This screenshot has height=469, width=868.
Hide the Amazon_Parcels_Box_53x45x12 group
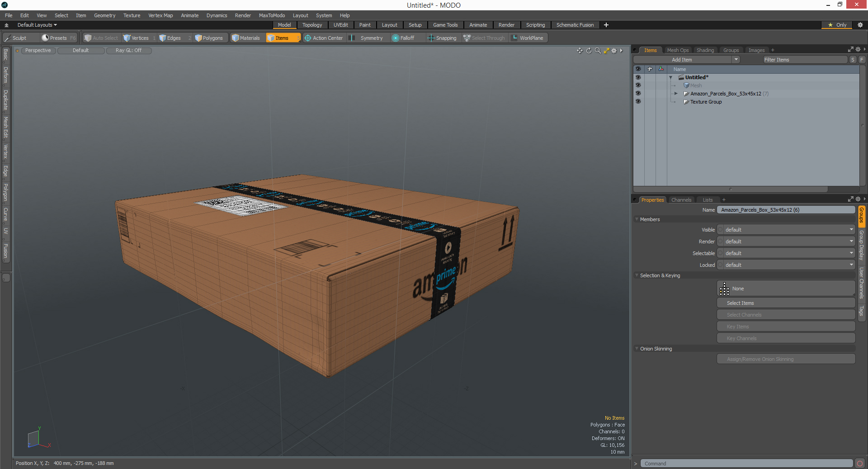pyautogui.click(x=638, y=94)
